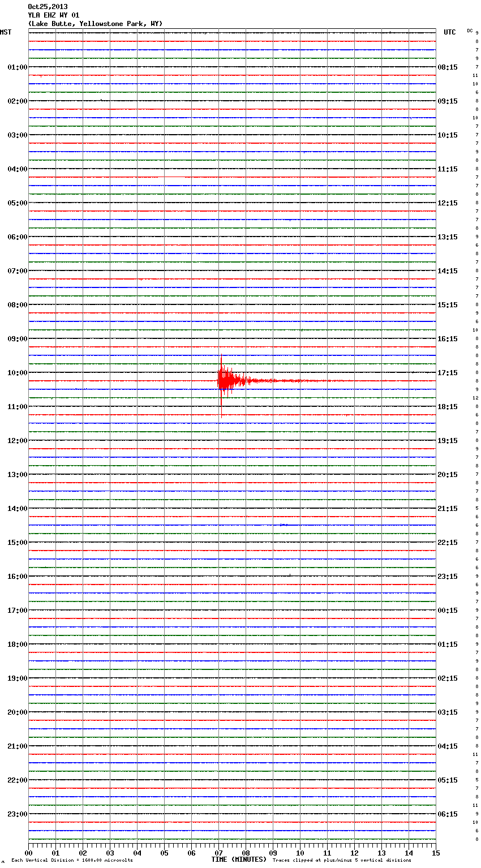Select the 07:00 MST hour label

tap(18, 271)
